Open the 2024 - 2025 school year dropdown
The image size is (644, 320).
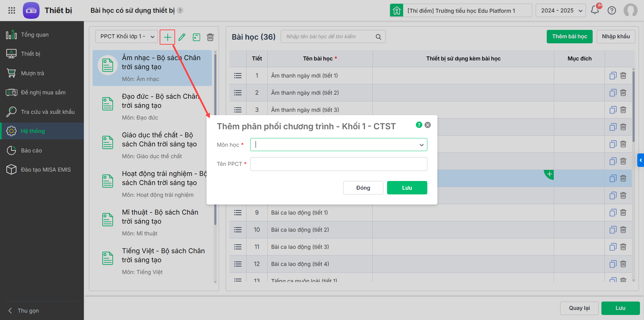click(x=561, y=10)
